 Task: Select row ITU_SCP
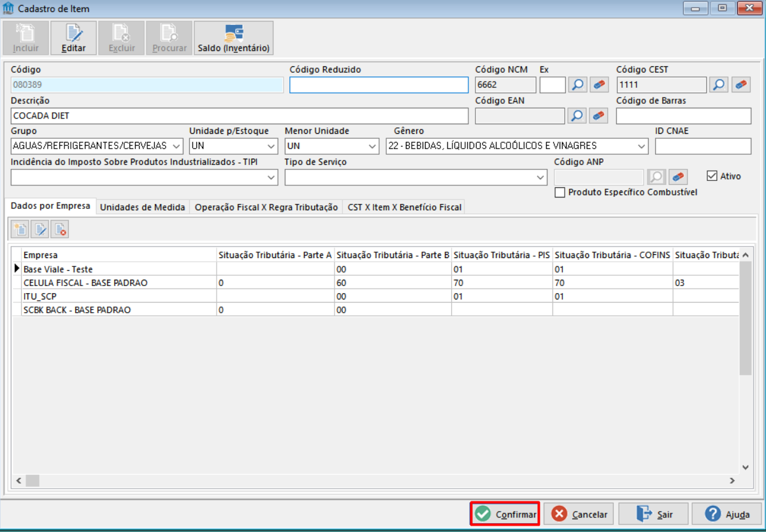tap(375, 296)
